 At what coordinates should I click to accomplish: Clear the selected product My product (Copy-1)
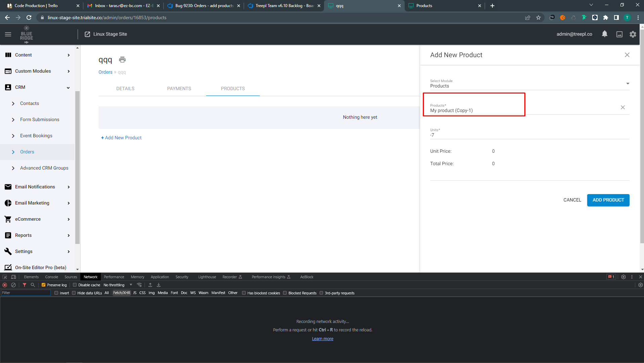tap(623, 107)
